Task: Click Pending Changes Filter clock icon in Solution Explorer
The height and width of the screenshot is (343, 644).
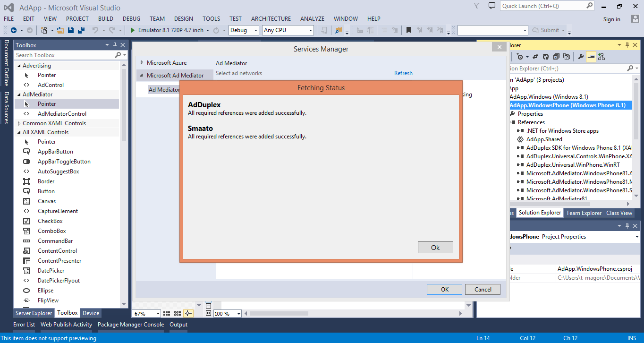Action: (520, 57)
